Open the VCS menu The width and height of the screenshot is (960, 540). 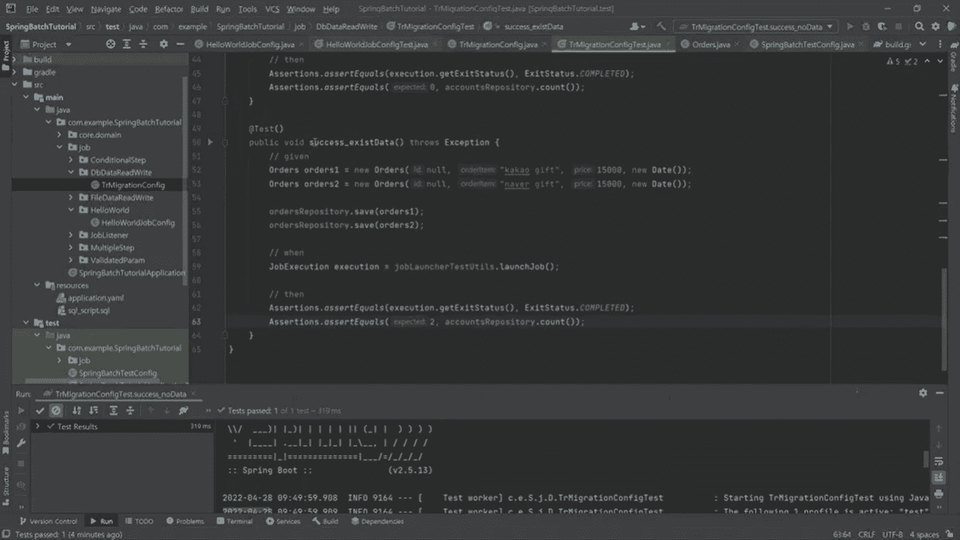(x=272, y=9)
